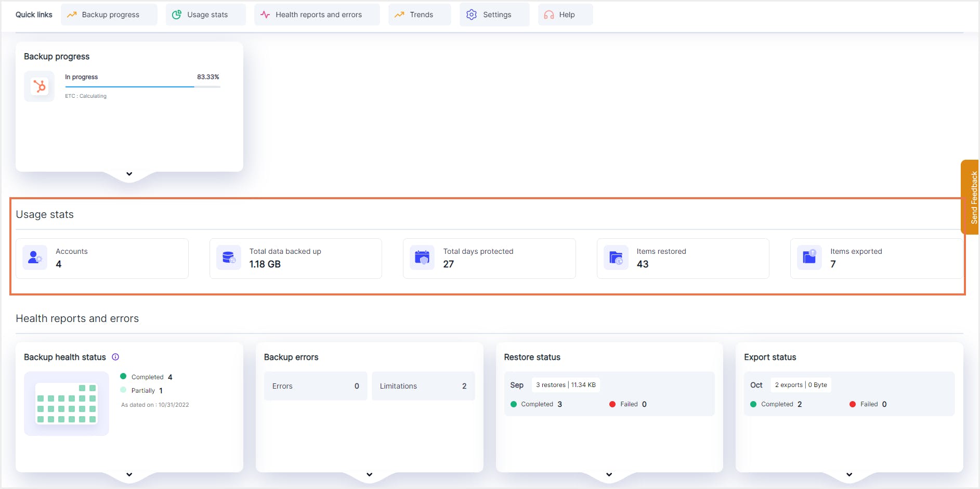Expand the Export status card

point(849,474)
